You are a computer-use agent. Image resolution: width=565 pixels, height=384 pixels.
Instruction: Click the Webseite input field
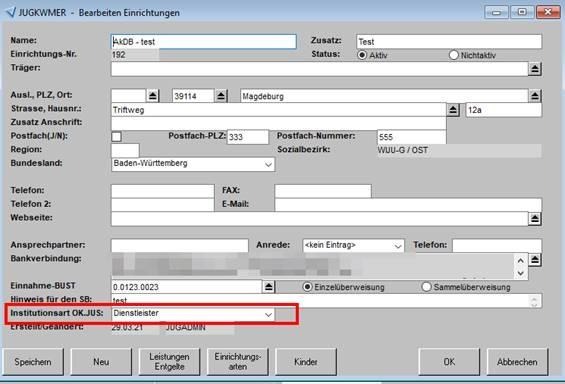click(319, 219)
